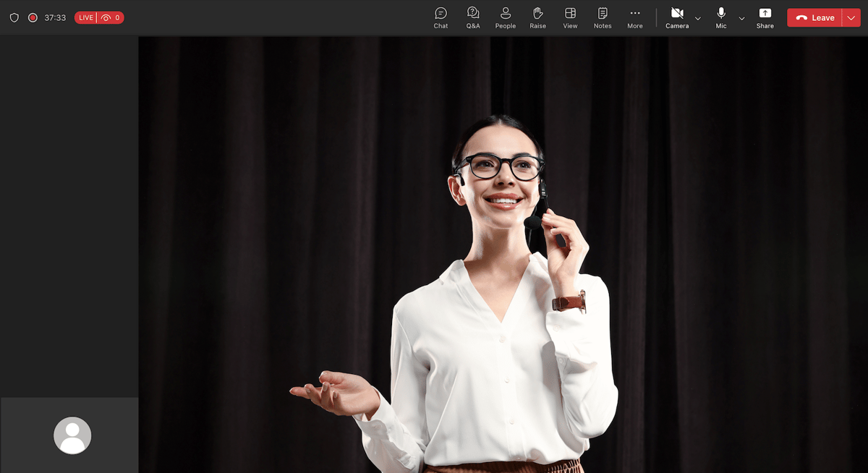Expand the Mic options chevron

coord(741,18)
